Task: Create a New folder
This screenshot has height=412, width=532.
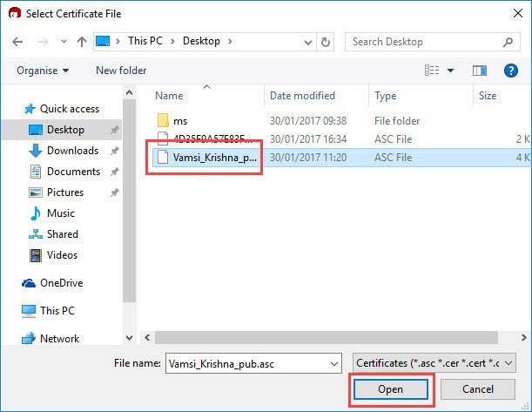Action: click(121, 71)
